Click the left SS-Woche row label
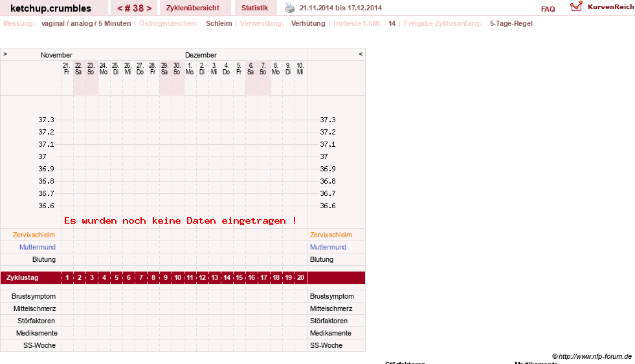 [39, 345]
